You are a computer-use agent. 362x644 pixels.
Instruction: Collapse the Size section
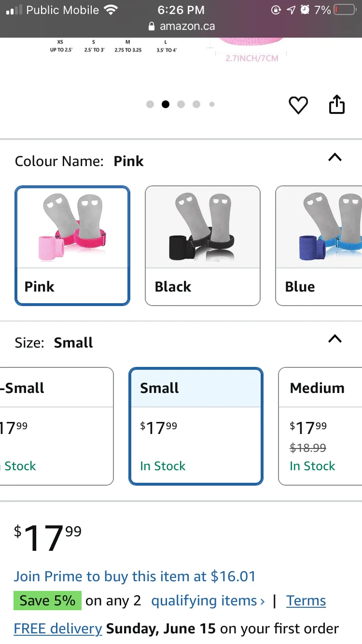pyautogui.click(x=335, y=338)
